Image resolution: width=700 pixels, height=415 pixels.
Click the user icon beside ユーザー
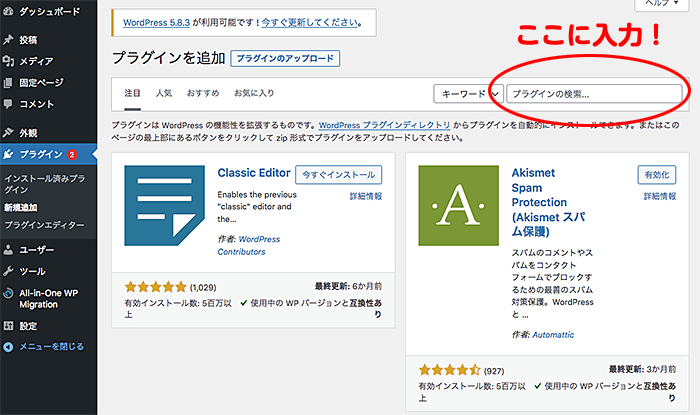point(8,249)
